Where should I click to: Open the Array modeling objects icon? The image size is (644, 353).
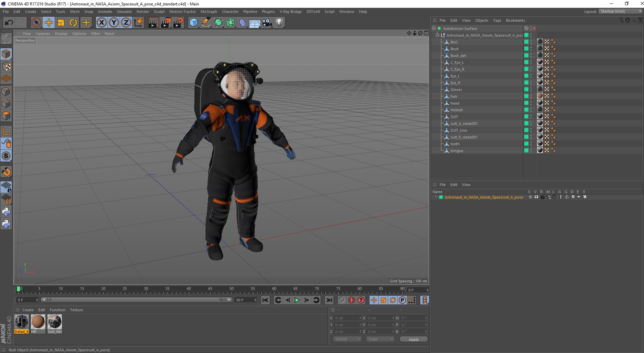coord(230,23)
